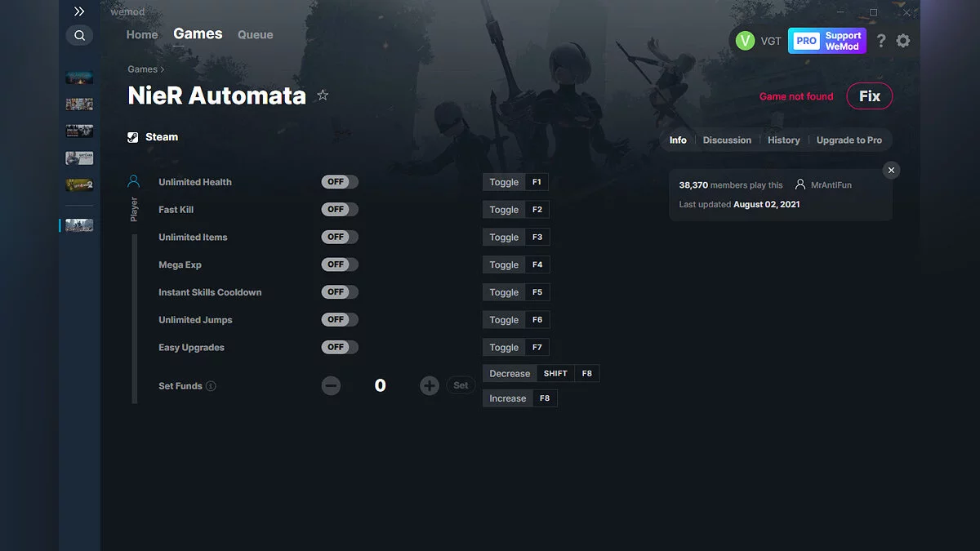Open the help question mark icon
Viewport: 980px width, 551px height.
[x=881, y=41]
